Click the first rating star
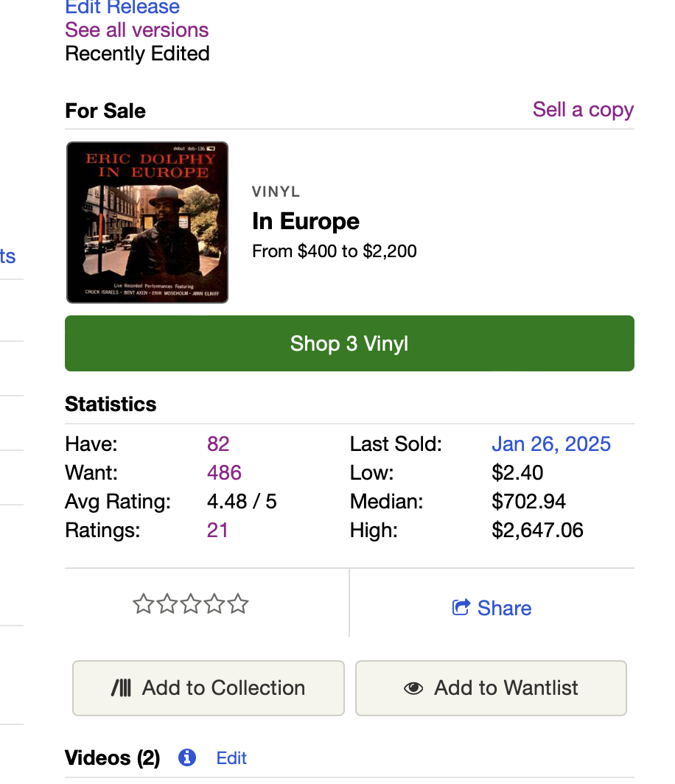This screenshot has height=784, width=675. [143, 605]
